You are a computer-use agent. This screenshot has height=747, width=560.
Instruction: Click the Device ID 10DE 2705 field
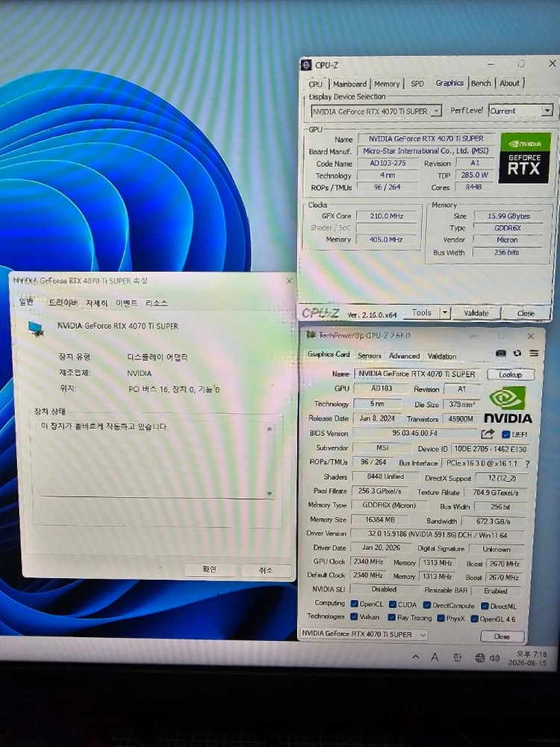[490, 449]
